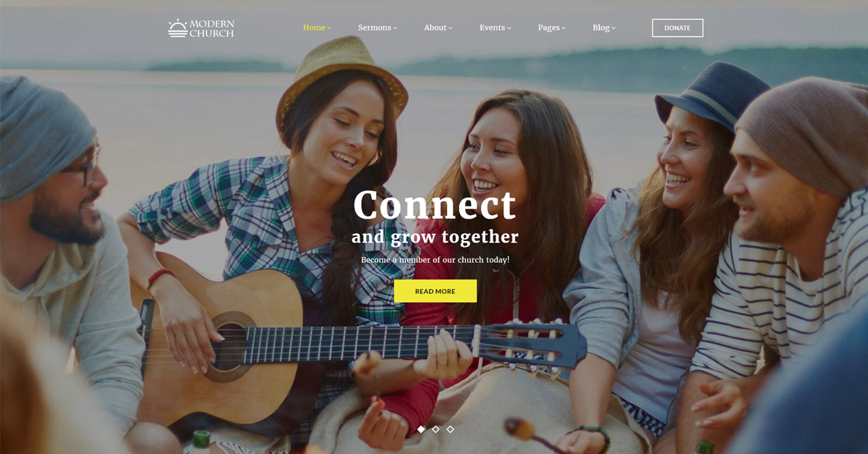Expand the chevron next to Events

(x=509, y=28)
